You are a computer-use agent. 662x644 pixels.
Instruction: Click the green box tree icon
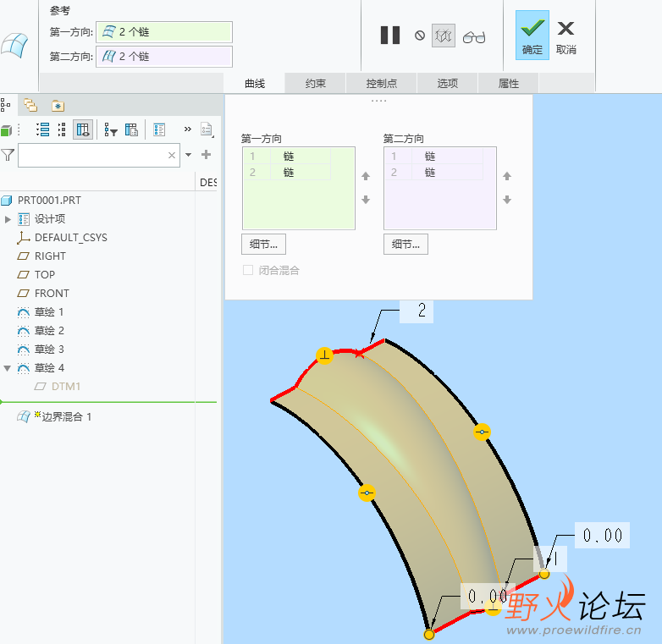(x=6, y=130)
